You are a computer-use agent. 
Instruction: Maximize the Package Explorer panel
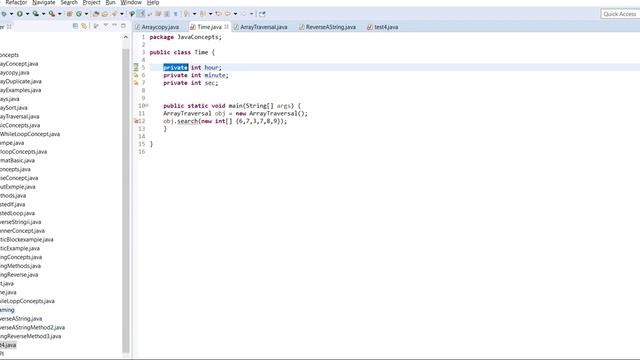click(x=123, y=26)
